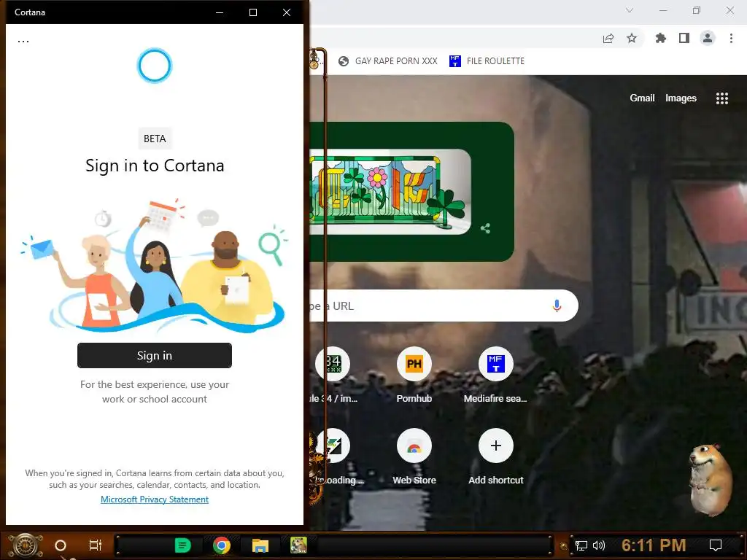This screenshot has width=747, height=560.
Task: Open the Mediafire search shortcut
Action: click(x=495, y=376)
